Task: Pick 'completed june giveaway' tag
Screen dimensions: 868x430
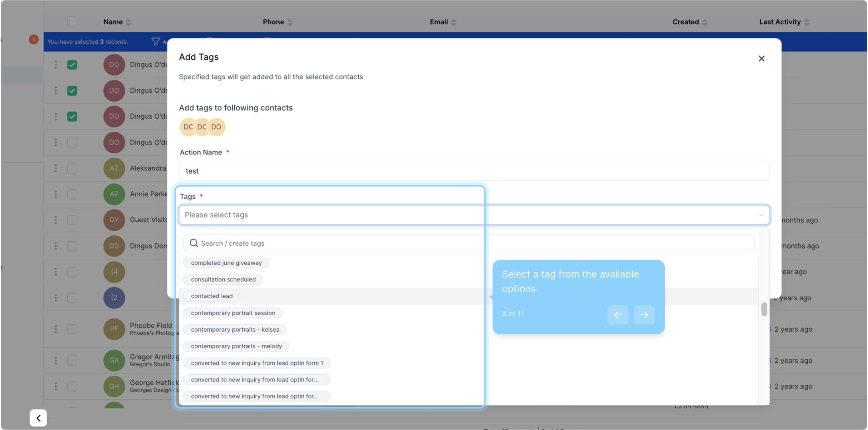Action: [x=226, y=263]
